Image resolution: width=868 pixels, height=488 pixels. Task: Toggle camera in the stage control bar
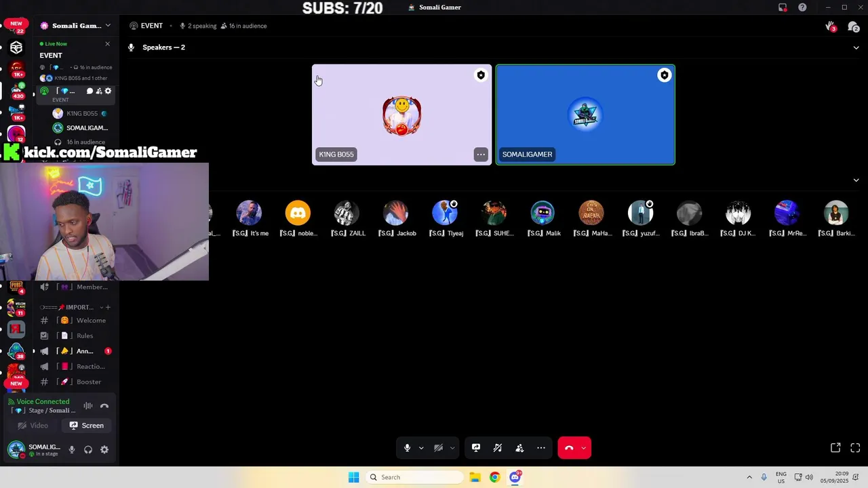(x=438, y=448)
